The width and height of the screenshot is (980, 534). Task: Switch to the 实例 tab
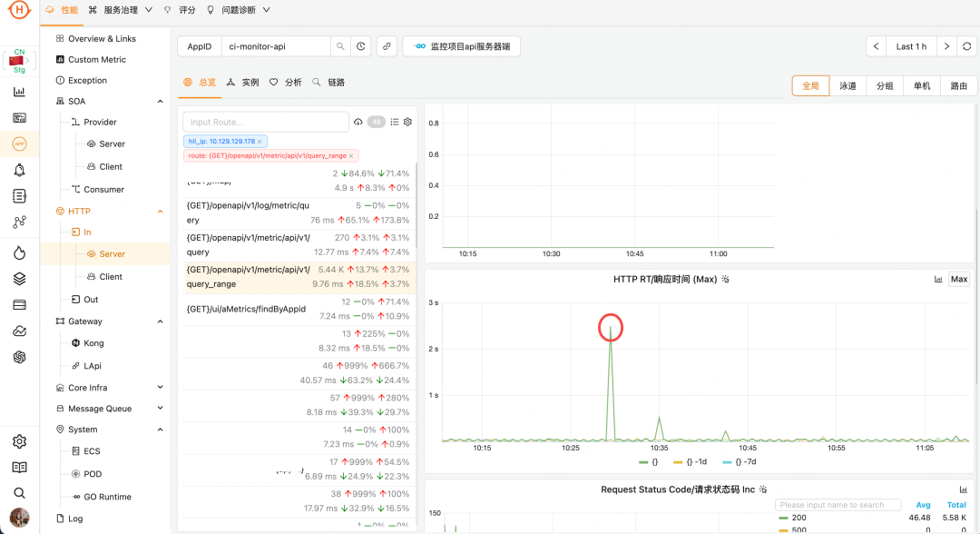click(242, 83)
